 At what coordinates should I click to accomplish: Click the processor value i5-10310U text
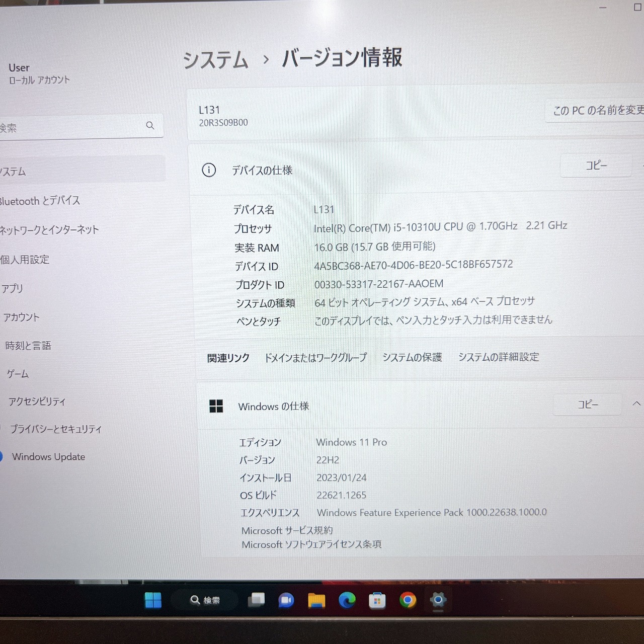(x=440, y=226)
